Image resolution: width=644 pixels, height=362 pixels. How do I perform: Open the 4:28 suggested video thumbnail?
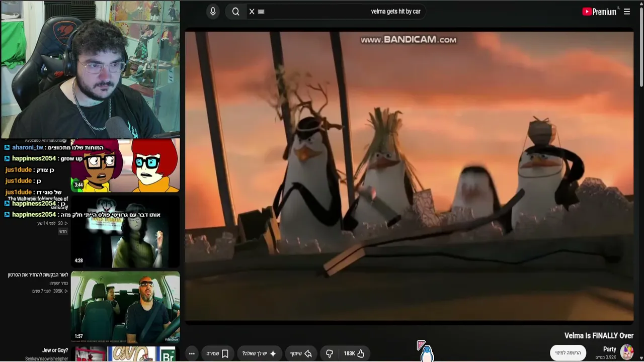tap(125, 231)
